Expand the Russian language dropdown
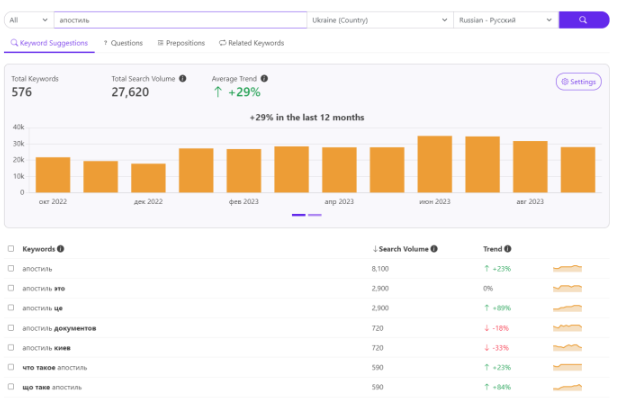Screen dimensions: 627x403 click(x=506, y=20)
